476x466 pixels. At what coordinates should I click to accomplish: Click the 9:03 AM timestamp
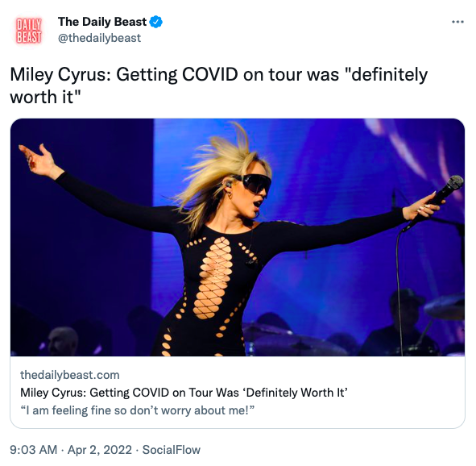(x=33, y=450)
